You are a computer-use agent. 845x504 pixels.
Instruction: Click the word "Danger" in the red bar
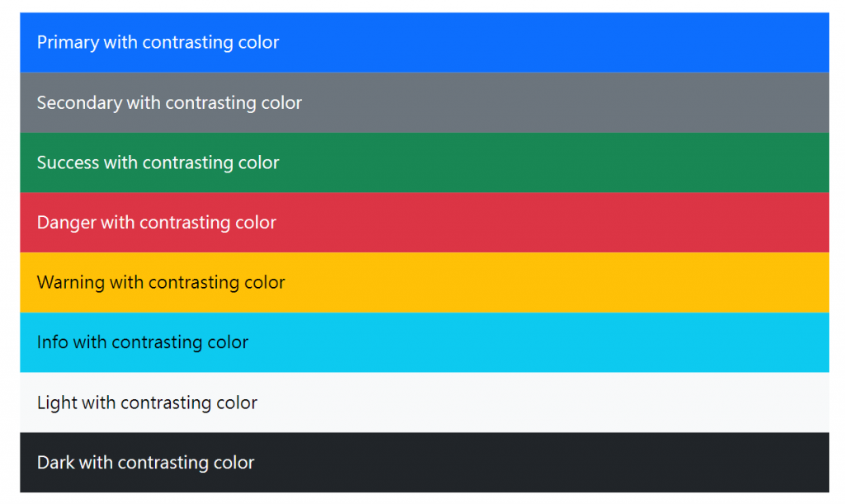66,223
